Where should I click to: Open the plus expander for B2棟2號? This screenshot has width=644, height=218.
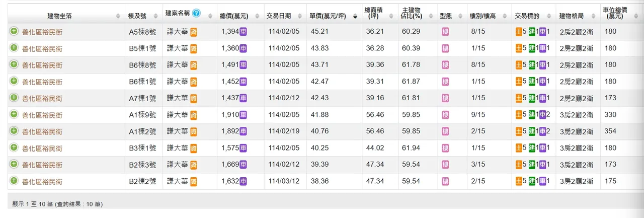coord(14,181)
